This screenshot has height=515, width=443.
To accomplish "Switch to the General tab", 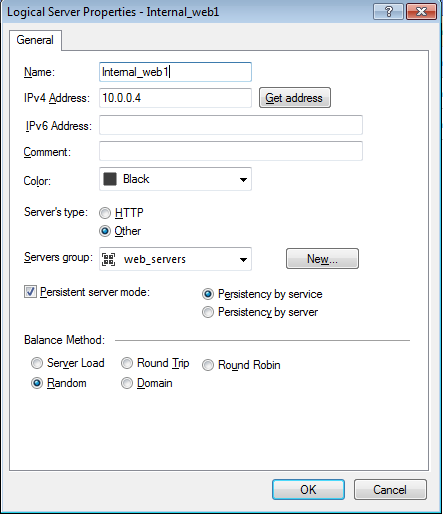I will point(35,40).
